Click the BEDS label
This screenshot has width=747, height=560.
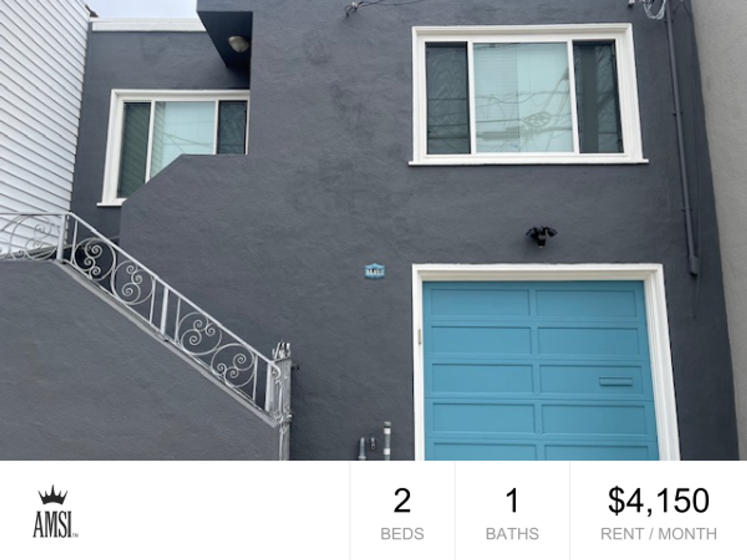402,534
